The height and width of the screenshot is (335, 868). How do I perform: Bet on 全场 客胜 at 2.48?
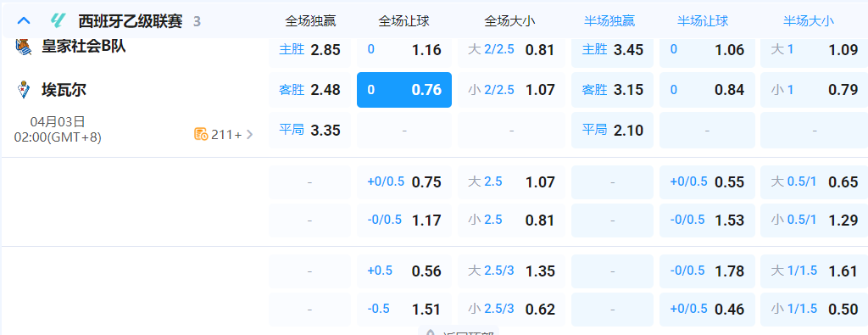point(310,90)
